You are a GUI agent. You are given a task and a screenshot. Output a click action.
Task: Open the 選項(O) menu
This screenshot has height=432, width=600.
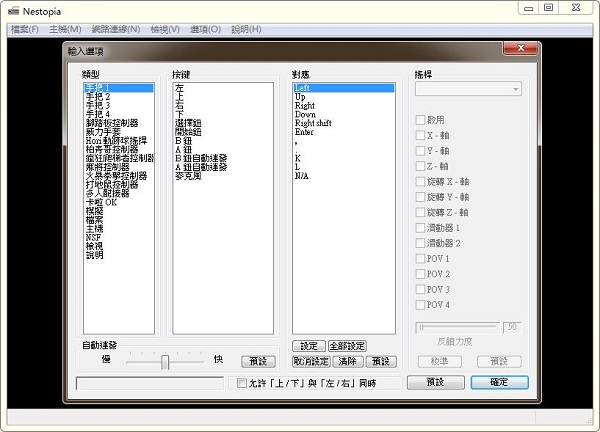[205, 29]
